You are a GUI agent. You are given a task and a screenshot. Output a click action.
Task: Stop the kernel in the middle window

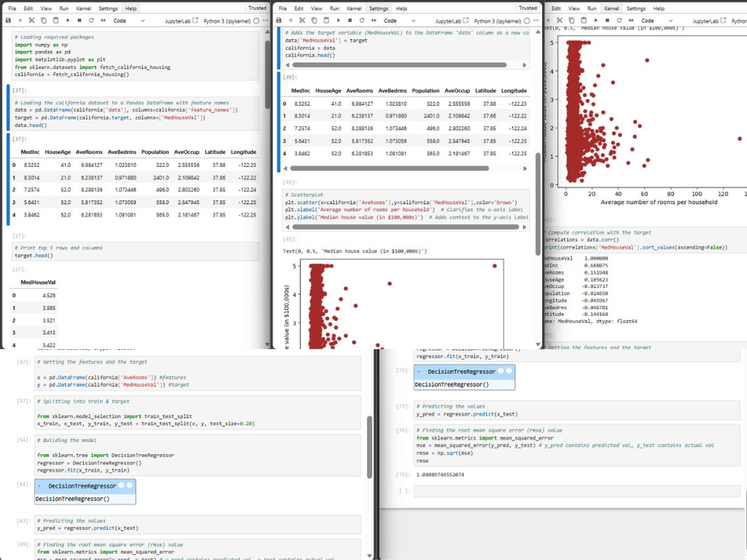tap(349, 20)
